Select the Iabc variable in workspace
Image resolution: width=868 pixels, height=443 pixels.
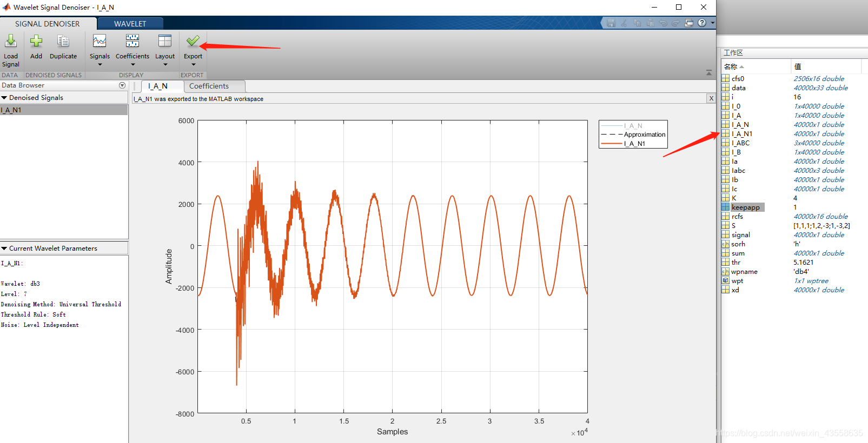(738, 171)
